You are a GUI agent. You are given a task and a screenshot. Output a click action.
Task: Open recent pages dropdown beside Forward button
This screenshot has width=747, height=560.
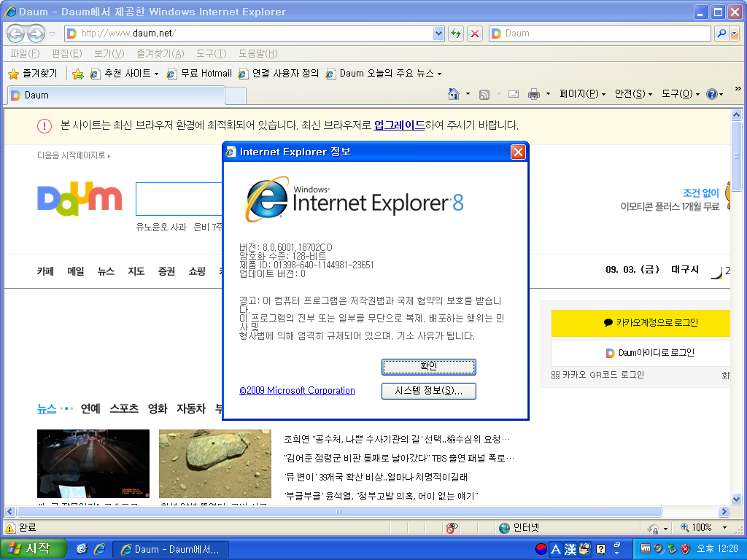pyautogui.click(x=53, y=34)
